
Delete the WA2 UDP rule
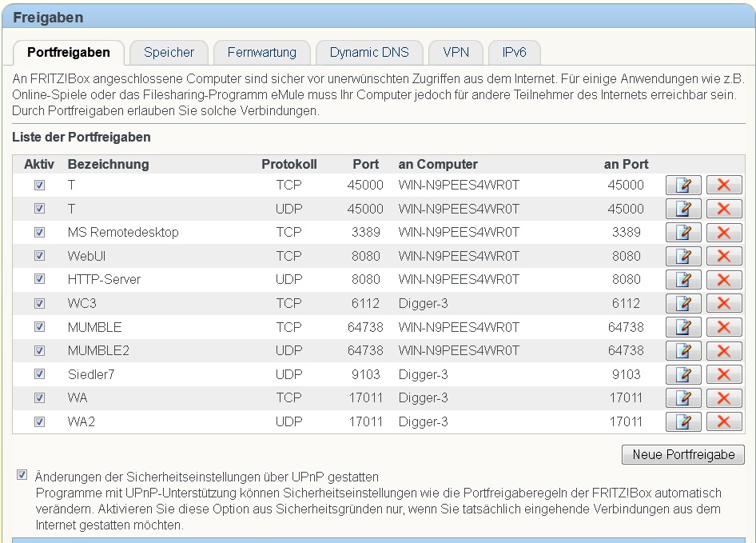coord(724,421)
